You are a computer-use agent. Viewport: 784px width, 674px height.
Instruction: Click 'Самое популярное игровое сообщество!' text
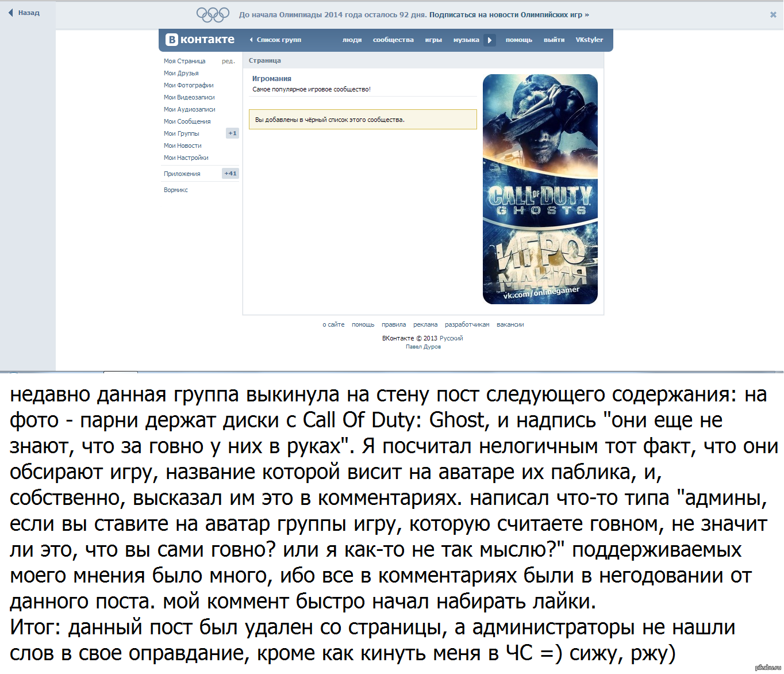point(312,89)
